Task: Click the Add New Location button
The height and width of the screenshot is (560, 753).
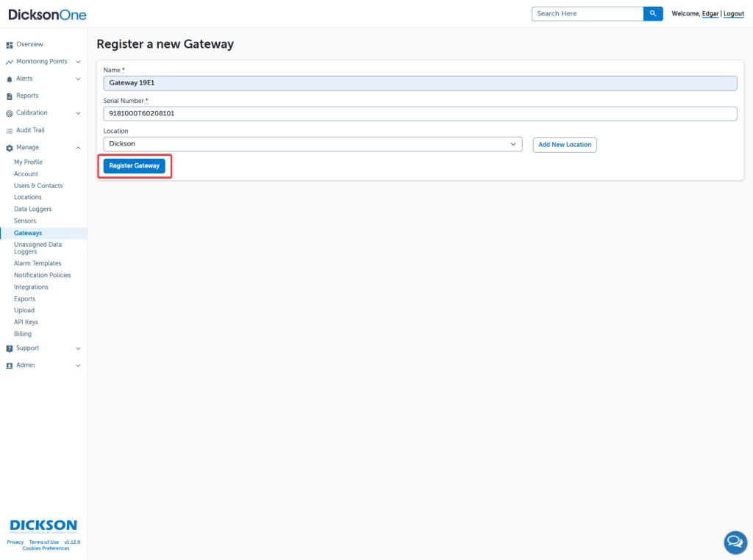Action: (x=564, y=145)
